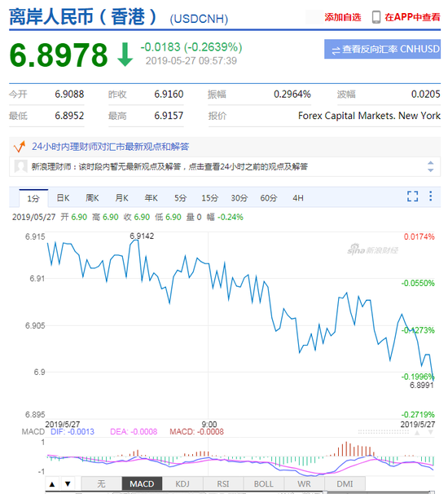
Task: Switch to the 月K chart tab
Action: [121, 198]
